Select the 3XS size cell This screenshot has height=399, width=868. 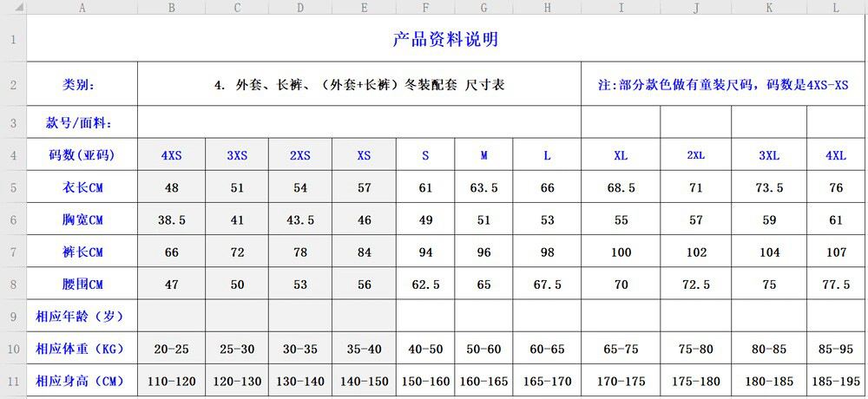pos(237,154)
